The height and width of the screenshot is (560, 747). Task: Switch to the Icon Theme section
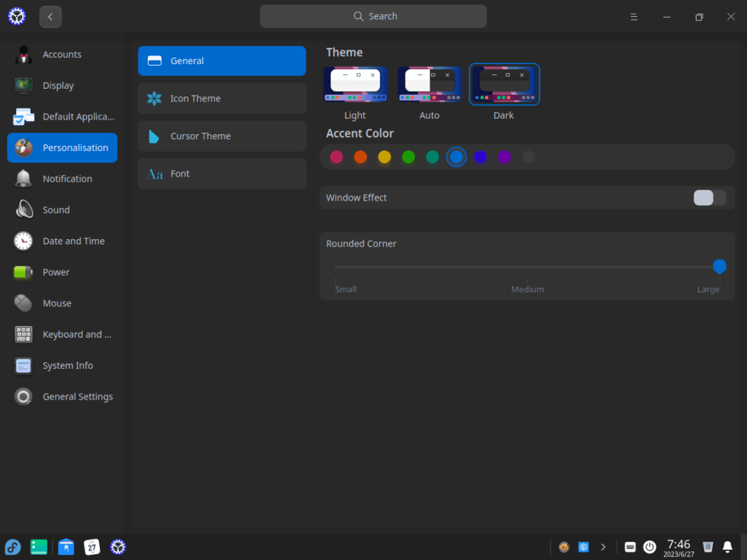click(x=222, y=98)
